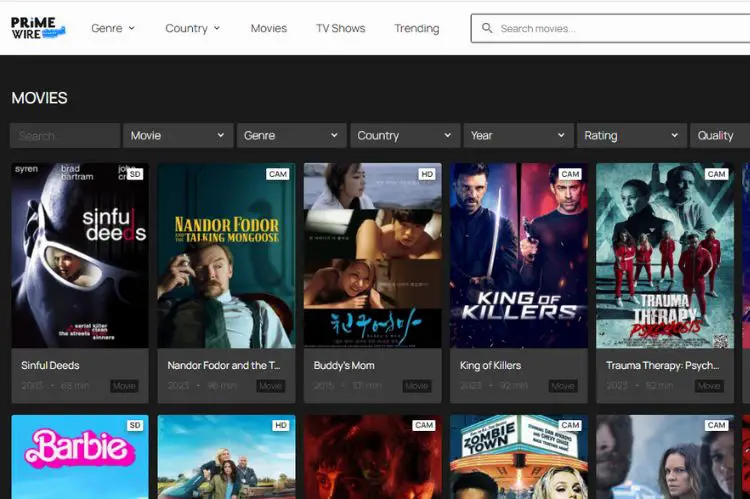
Task: Click the Trauma Therapy Psychosis poster
Action: [x=665, y=255]
